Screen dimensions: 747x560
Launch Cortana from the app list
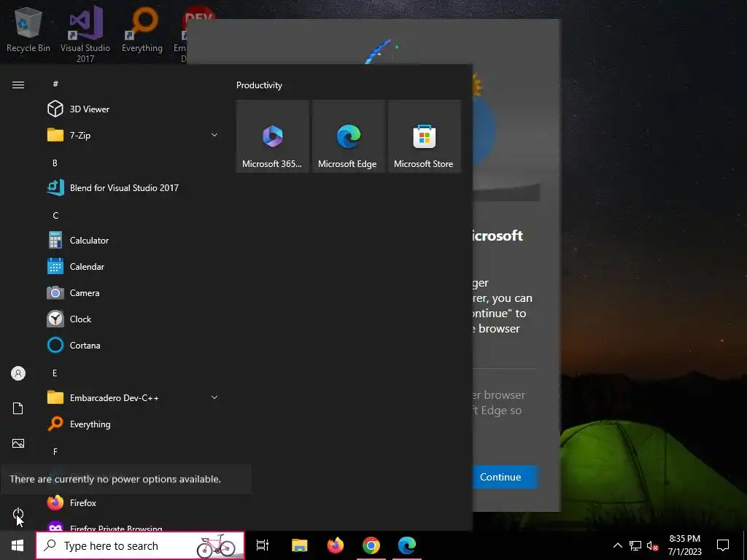(x=133, y=345)
